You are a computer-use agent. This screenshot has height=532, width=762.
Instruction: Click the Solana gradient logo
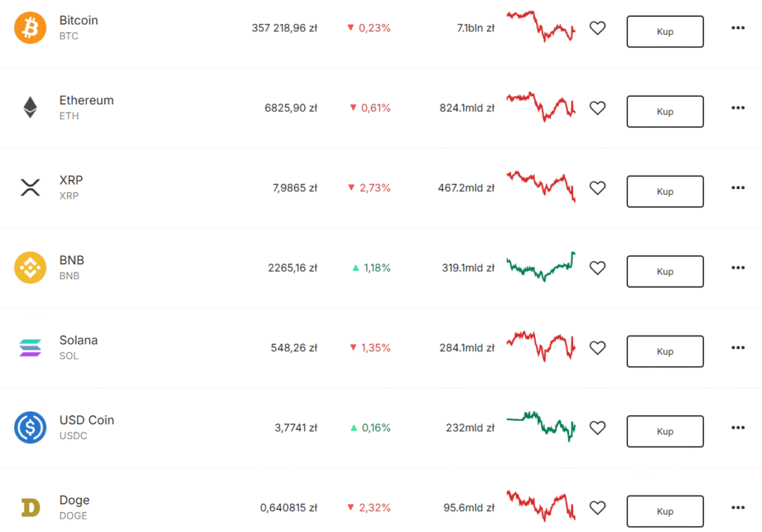tap(30, 348)
